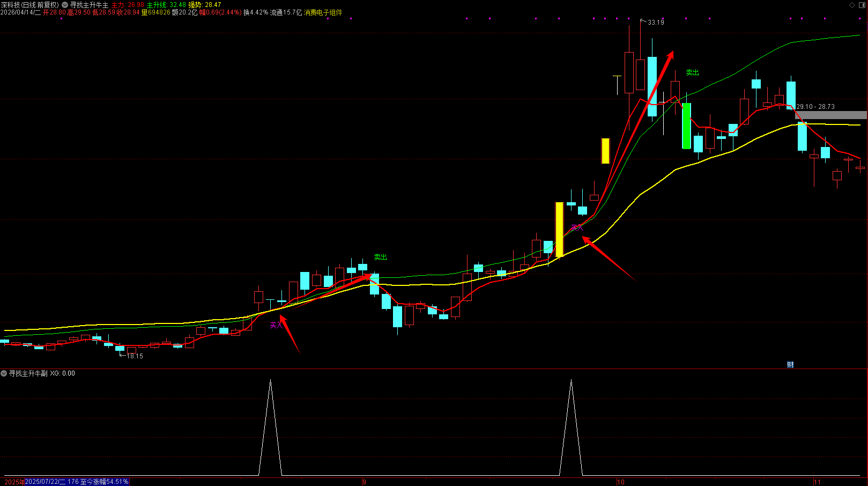Click the high price 高29.50
Screen dimensions: 868x486
tap(79, 12)
